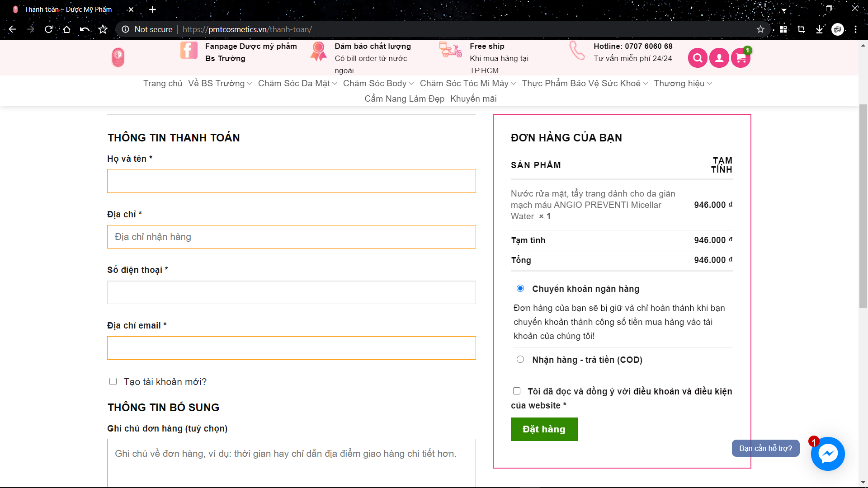Click the pink search icon
The width and height of the screenshot is (868, 488).
click(698, 58)
